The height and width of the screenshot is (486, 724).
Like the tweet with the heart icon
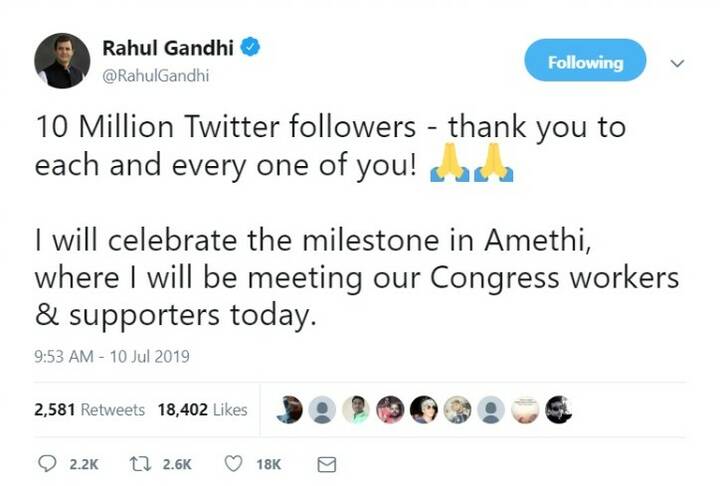(233, 464)
